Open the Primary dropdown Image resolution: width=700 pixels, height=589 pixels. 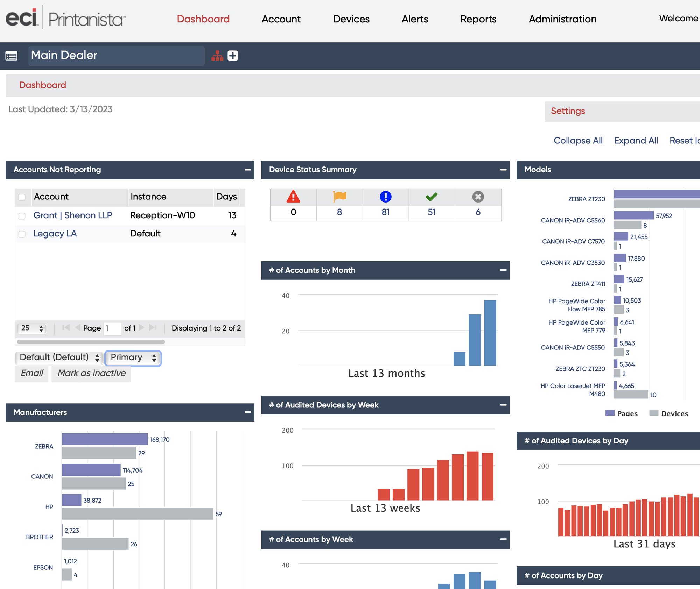133,357
